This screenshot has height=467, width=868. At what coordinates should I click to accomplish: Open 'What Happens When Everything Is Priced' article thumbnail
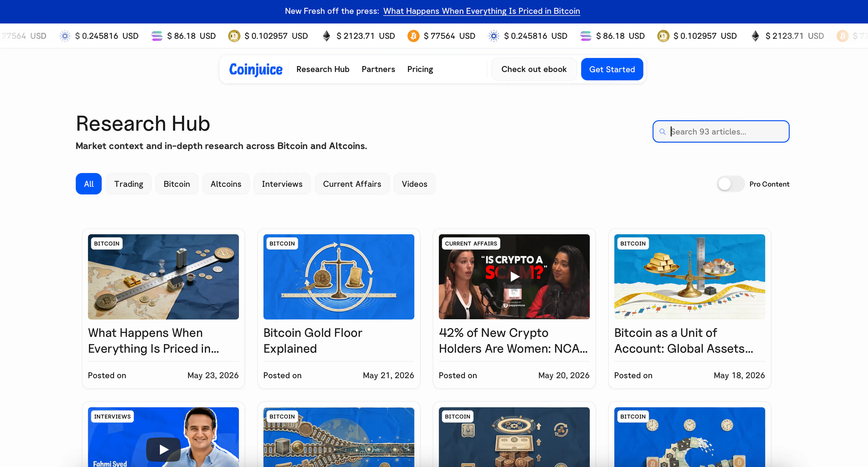[163, 277]
